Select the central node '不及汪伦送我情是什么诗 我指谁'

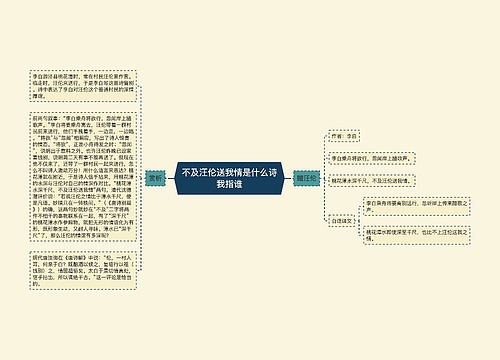(x=229, y=178)
